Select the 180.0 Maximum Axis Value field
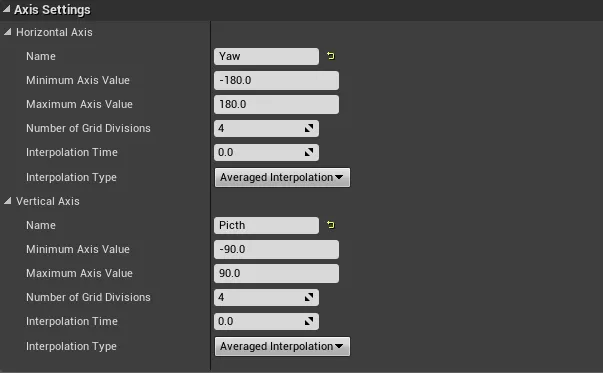Screen dimensions: 603x373 pos(276,104)
